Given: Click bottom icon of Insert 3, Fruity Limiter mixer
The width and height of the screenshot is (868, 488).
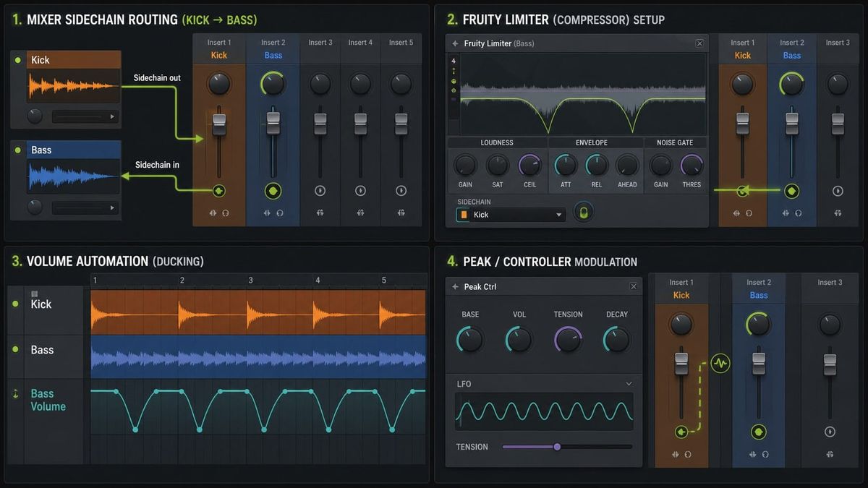Looking at the screenshot, I should tap(838, 213).
